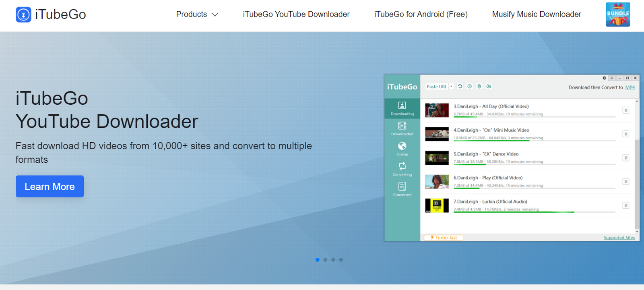Open the hamburger menu in app window

pos(612,78)
